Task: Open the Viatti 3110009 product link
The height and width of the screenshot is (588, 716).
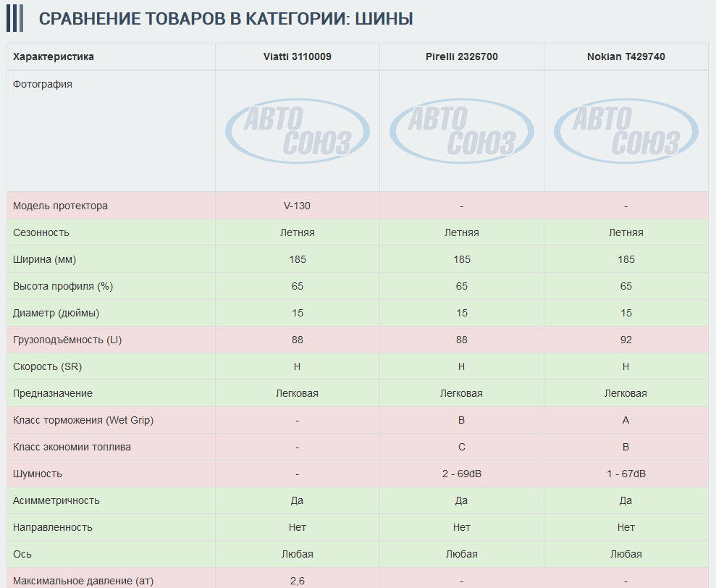Action: 297,56
